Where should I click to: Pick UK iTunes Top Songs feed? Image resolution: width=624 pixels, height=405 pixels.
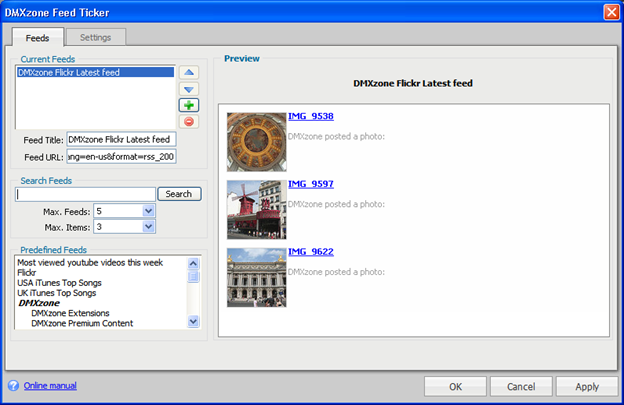point(57,293)
